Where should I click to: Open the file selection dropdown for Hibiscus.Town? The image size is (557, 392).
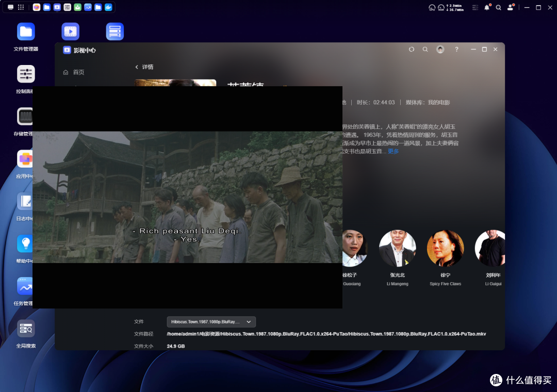tap(211, 322)
